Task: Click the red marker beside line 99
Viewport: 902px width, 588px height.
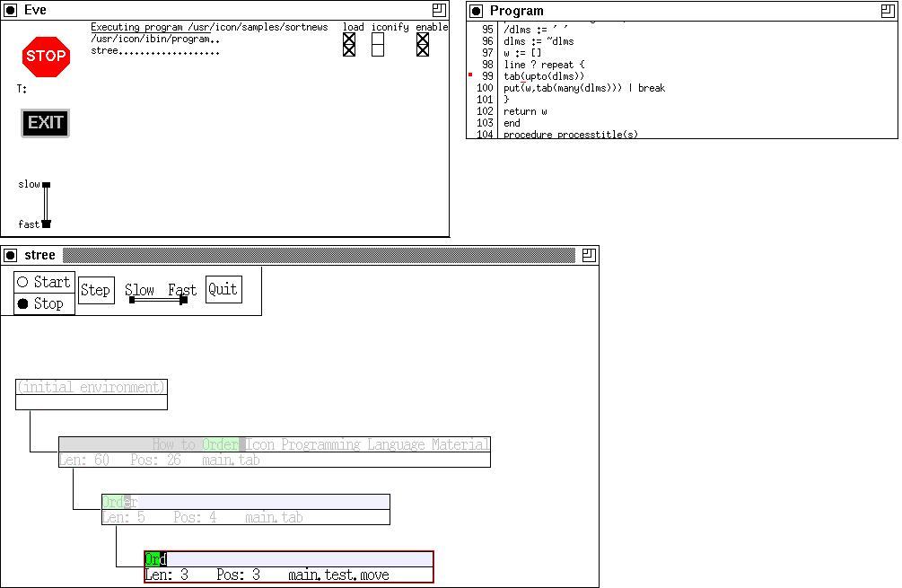Action: (x=470, y=76)
